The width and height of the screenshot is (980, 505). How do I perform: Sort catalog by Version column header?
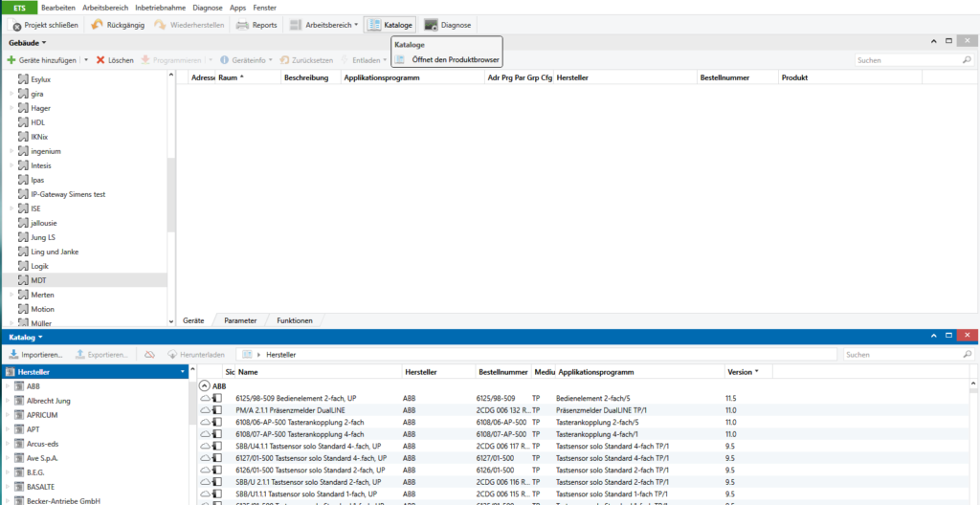[x=742, y=371]
